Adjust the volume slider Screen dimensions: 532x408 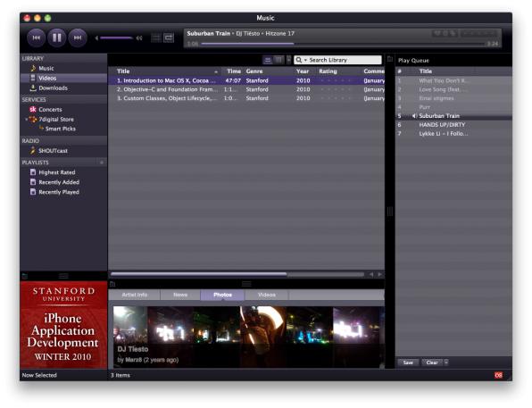(x=116, y=38)
